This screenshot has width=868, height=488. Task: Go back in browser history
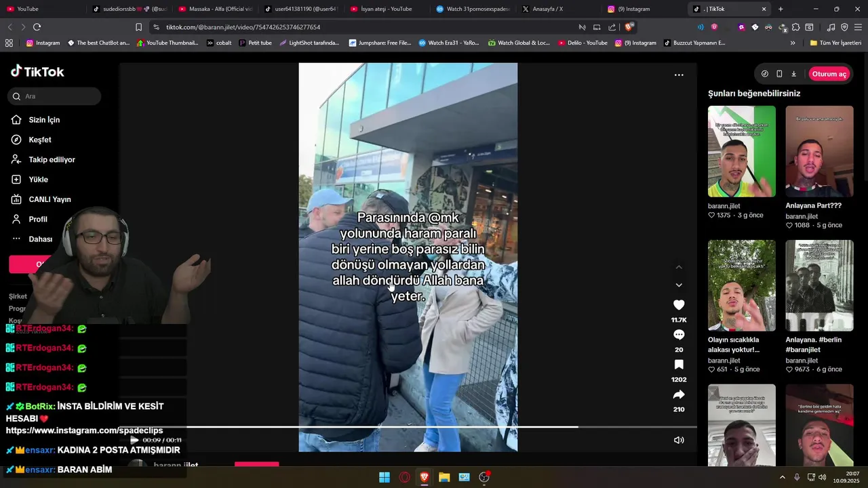click(x=9, y=27)
